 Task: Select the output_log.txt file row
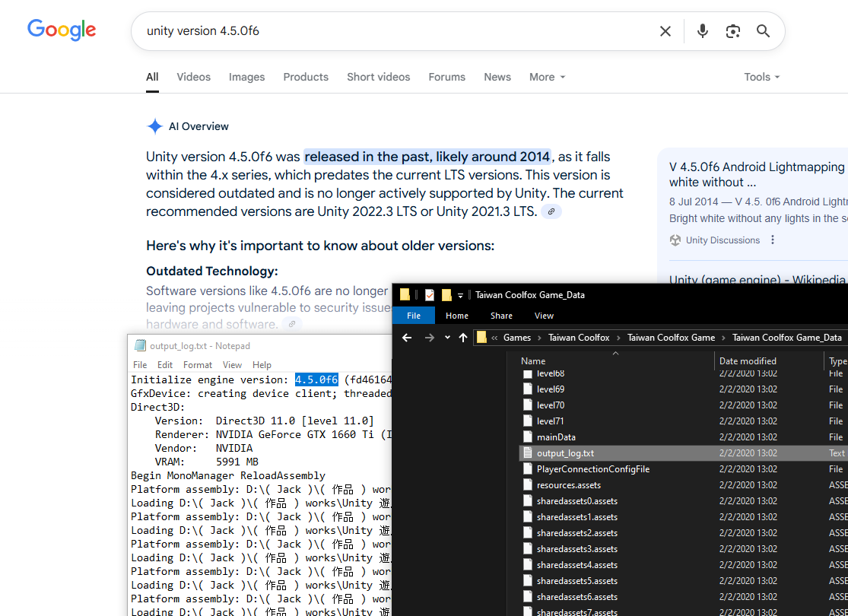(682, 453)
